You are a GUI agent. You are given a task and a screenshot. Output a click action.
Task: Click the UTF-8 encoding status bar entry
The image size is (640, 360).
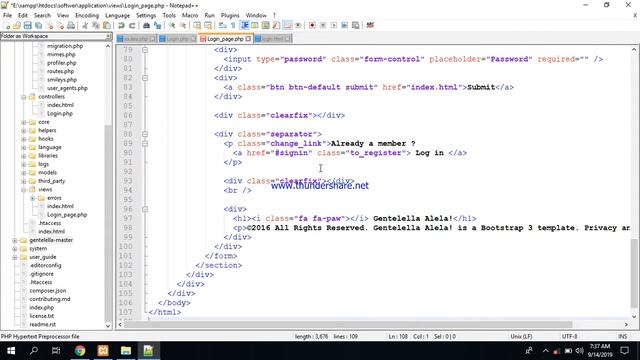[x=569, y=336]
